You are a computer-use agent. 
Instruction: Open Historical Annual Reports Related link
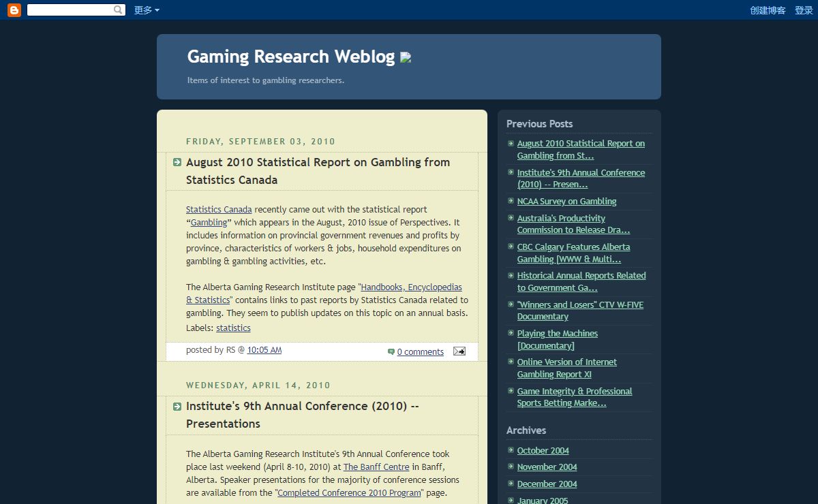(581, 282)
